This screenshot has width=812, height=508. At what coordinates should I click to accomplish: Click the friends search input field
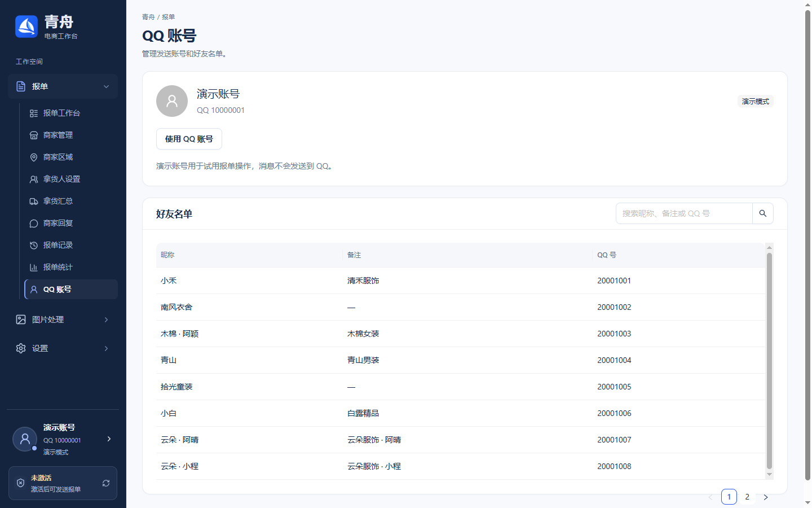[684, 213]
